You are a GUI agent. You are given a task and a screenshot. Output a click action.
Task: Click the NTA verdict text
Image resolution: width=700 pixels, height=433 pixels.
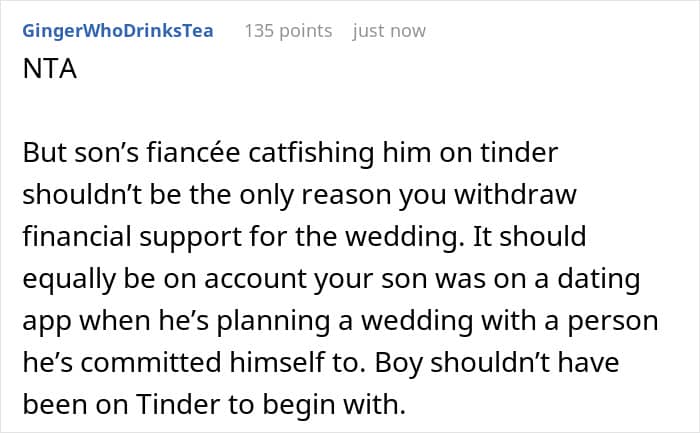coord(50,69)
